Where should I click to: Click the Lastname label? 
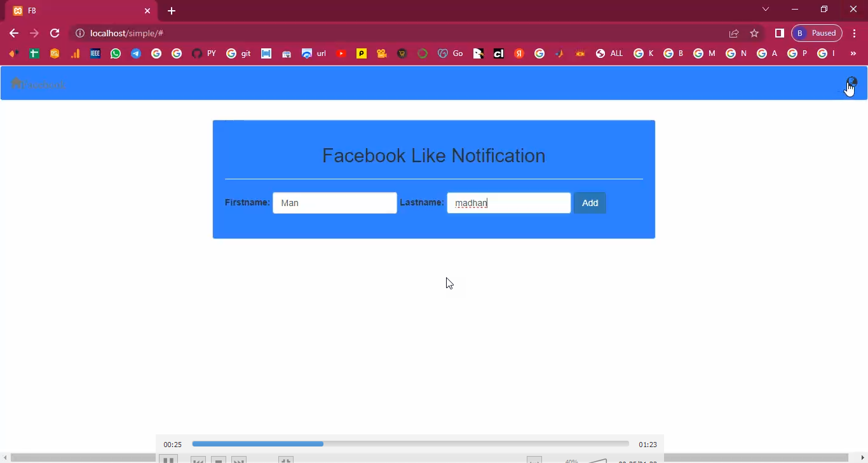tap(422, 202)
